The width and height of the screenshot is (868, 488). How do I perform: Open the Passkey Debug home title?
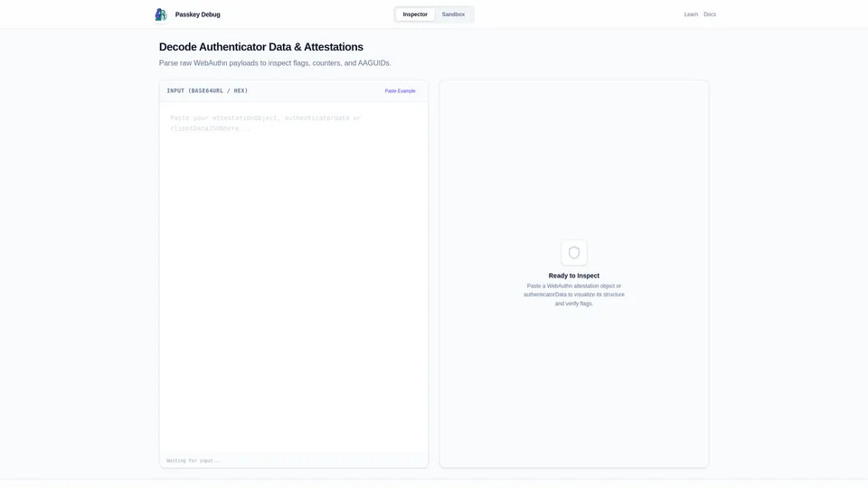(x=198, y=14)
